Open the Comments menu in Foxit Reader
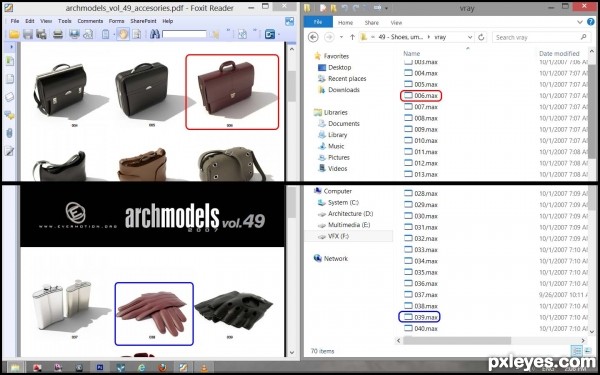This screenshot has height=375, width=600. (90, 21)
